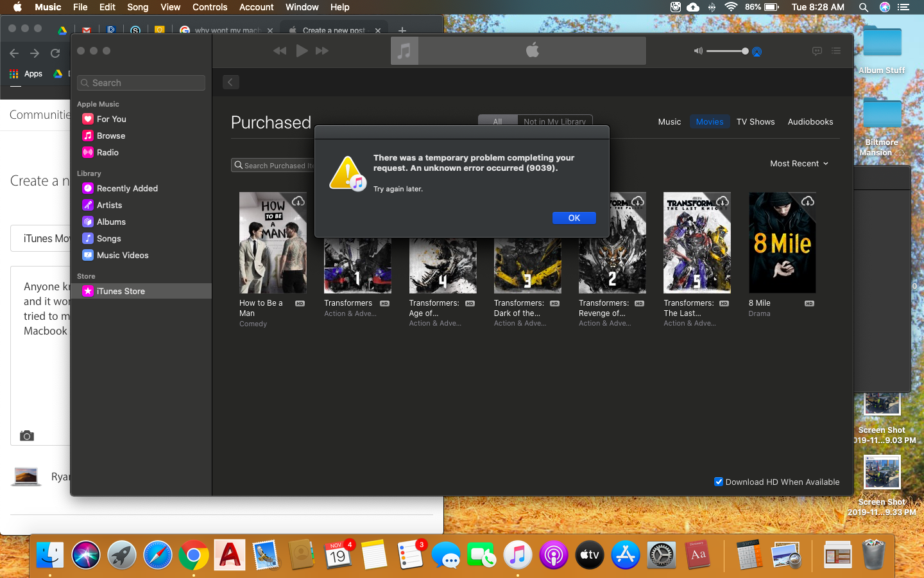The image size is (924, 578).
Task: Select the Not in My Library filter
Action: point(554,121)
